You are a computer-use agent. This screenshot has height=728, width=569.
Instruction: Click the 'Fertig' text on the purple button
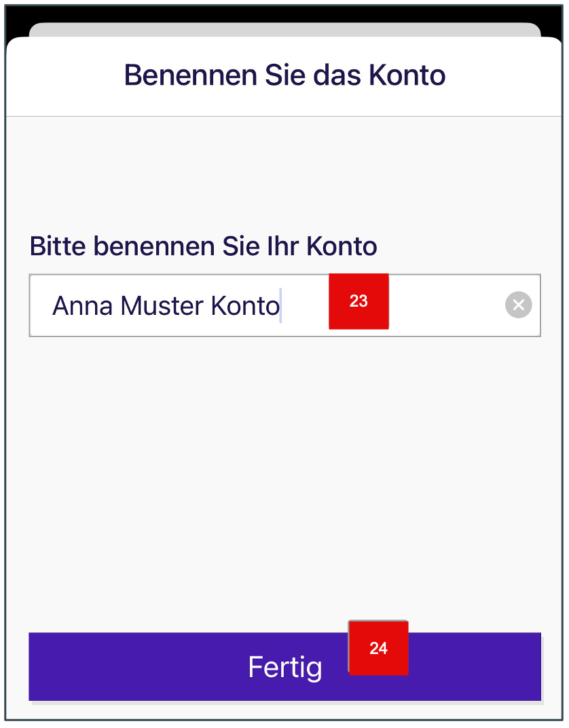click(x=284, y=667)
